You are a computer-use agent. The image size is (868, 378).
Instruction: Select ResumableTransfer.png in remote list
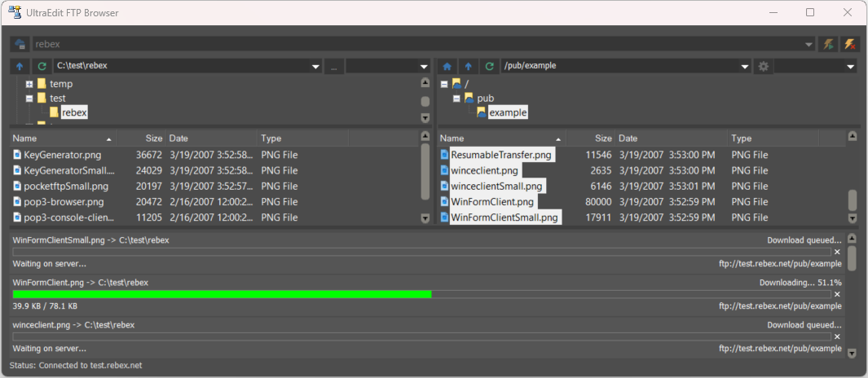coord(500,154)
